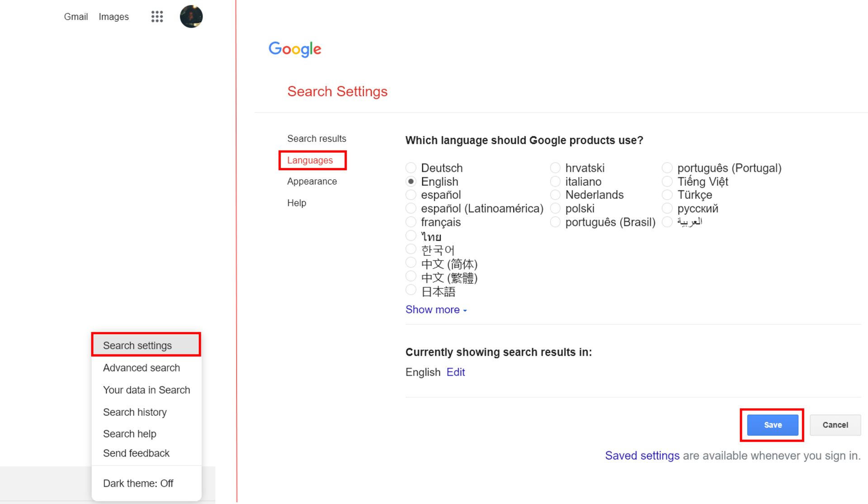
Task: Open the Languages settings tab
Action: (x=310, y=160)
